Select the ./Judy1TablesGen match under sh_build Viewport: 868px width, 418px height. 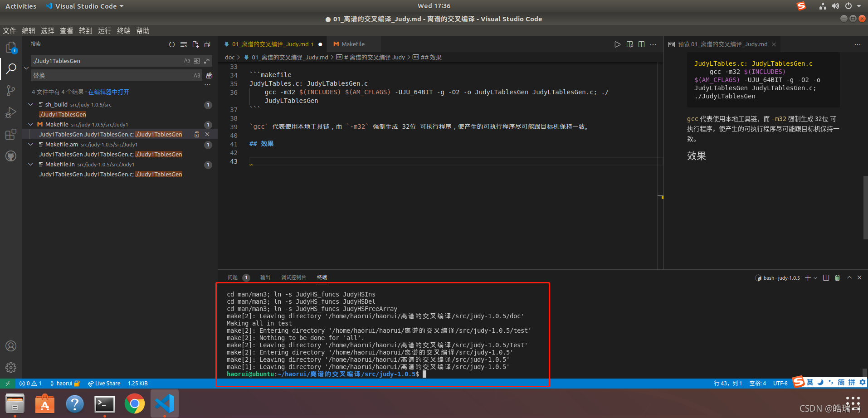click(x=63, y=114)
